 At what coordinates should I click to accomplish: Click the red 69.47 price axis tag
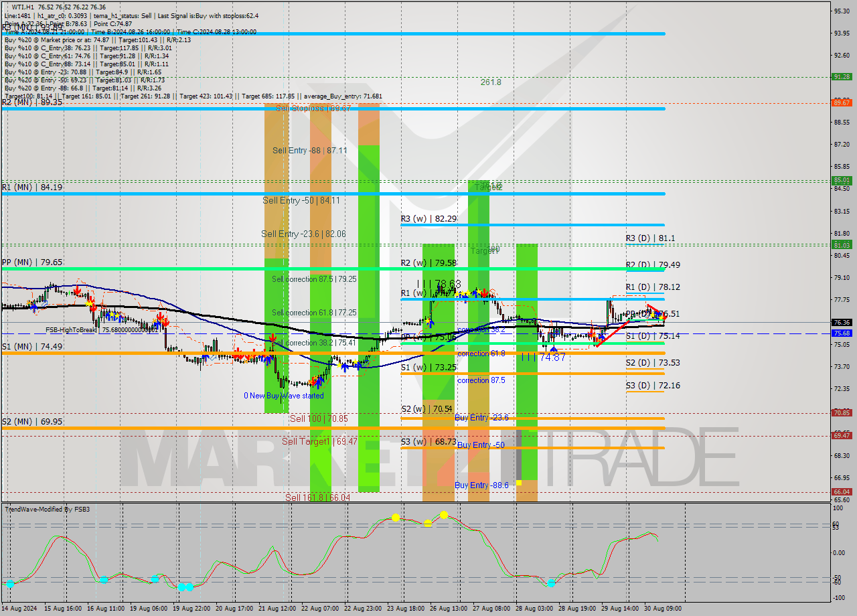[842, 435]
